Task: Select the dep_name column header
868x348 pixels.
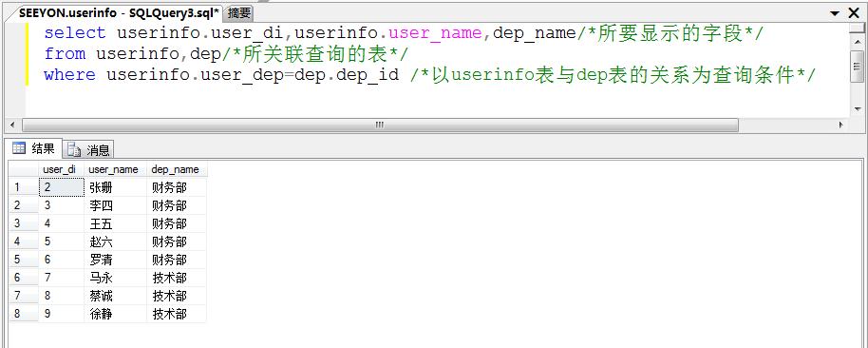Action: click(177, 169)
